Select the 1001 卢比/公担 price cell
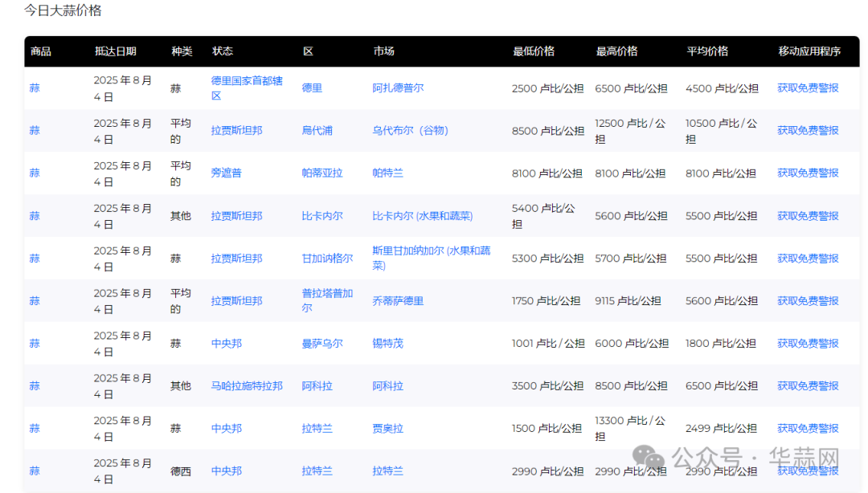 pyautogui.click(x=548, y=344)
